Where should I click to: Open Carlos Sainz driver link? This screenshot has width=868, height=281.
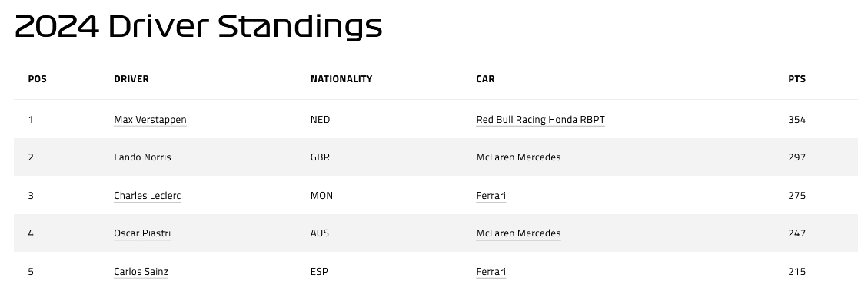pyautogui.click(x=141, y=272)
